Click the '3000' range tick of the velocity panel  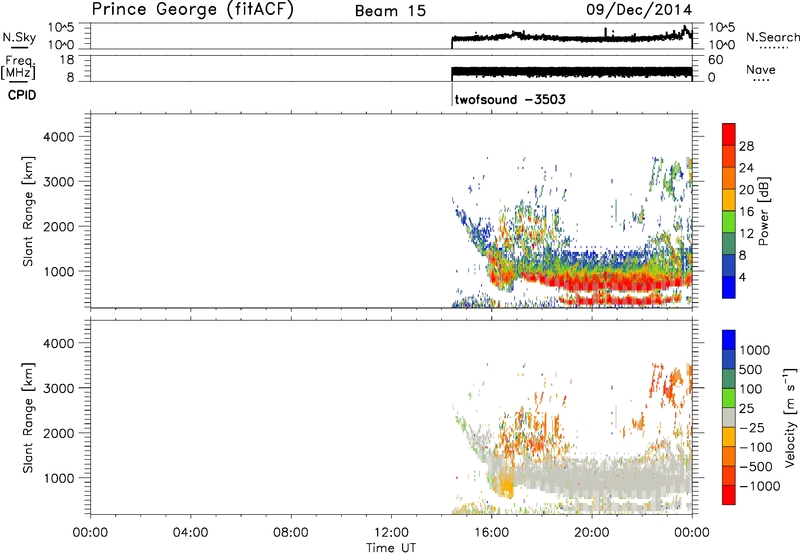58,388
